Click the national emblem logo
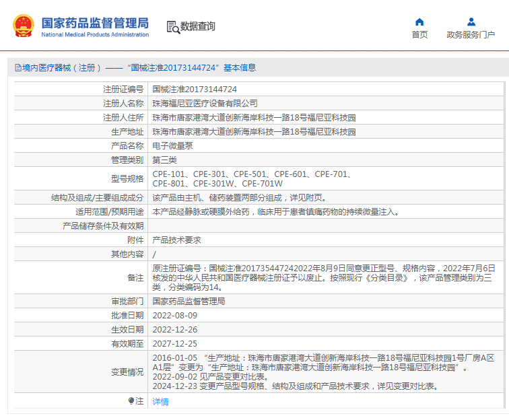The width and height of the screenshot is (509, 420). coord(24,26)
